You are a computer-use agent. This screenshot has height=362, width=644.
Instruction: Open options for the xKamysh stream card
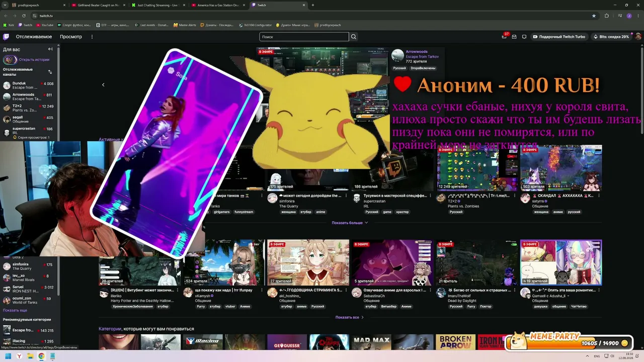point(262,291)
